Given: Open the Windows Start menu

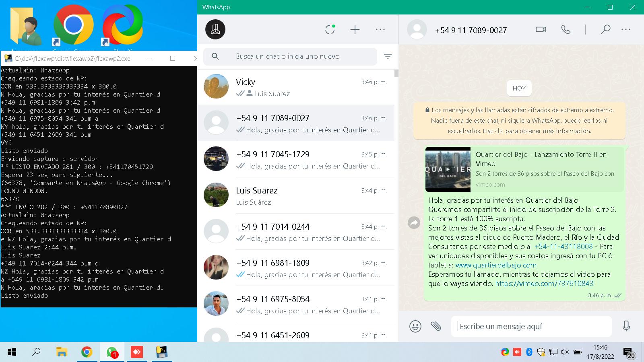Looking at the screenshot, I should click(12, 352).
